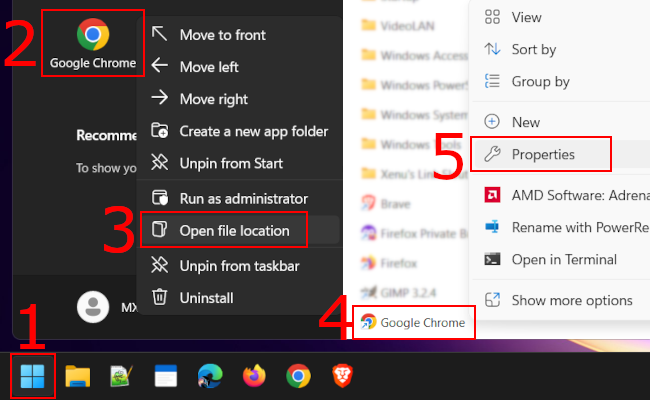Select Show more options
Viewport: 650px width, 400px height.
[x=561, y=300]
